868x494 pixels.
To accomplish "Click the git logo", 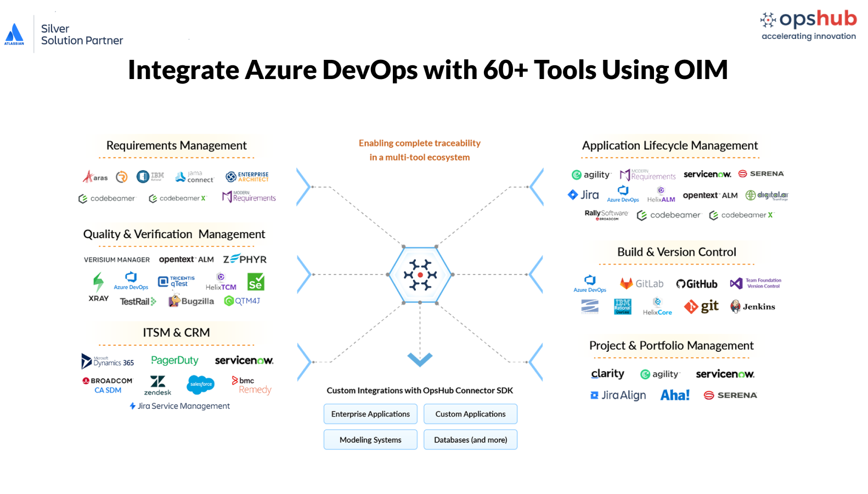I will (701, 306).
